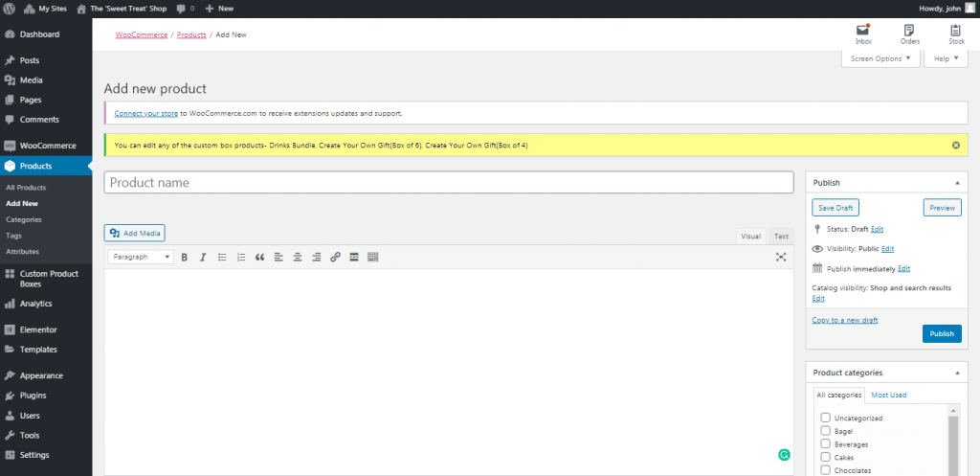Toggle bold formatting in editor

pos(185,257)
